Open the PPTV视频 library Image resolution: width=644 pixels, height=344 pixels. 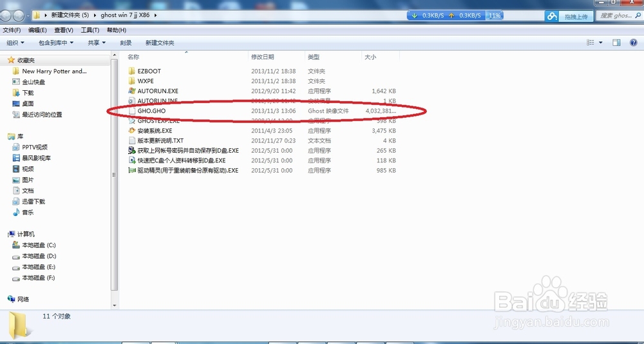[35, 147]
